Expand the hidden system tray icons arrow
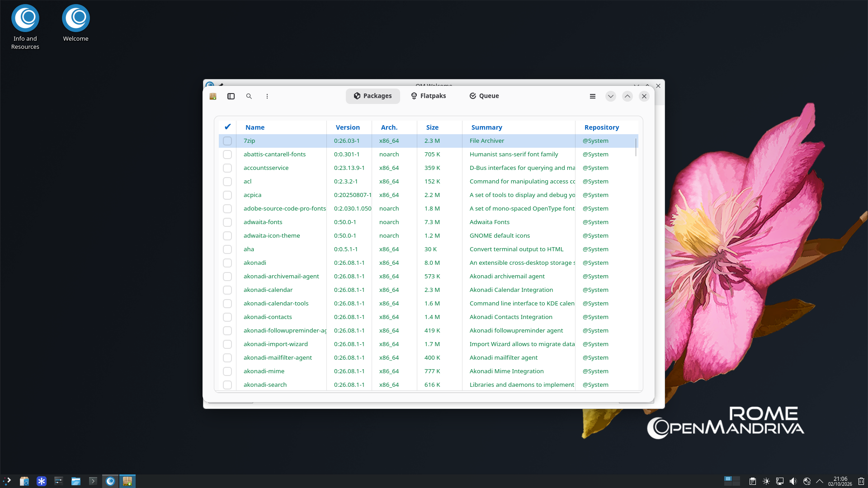Viewport: 868px width, 488px height. (x=820, y=481)
